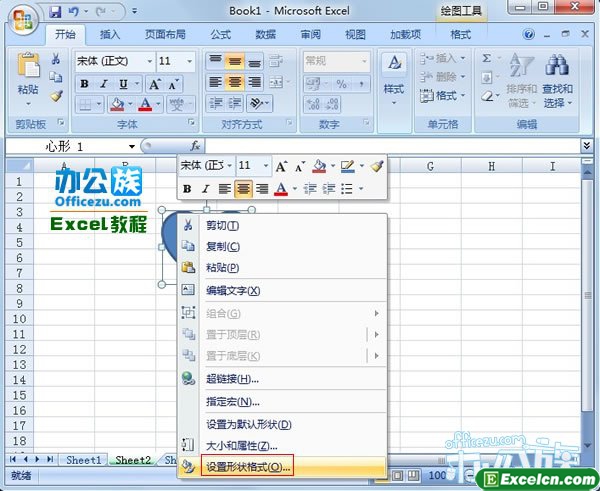Open the Name Box dropdown arrow
The width and height of the screenshot is (600, 491).
click(x=132, y=147)
